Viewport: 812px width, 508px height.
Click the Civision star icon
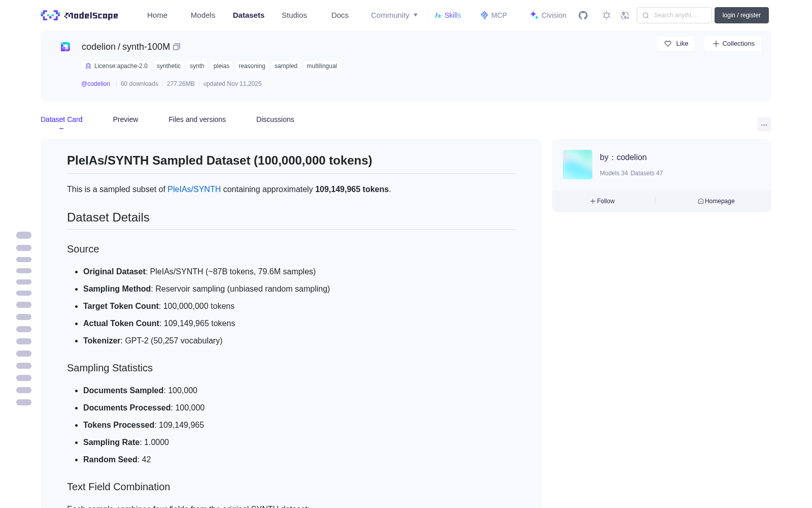(x=534, y=15)
